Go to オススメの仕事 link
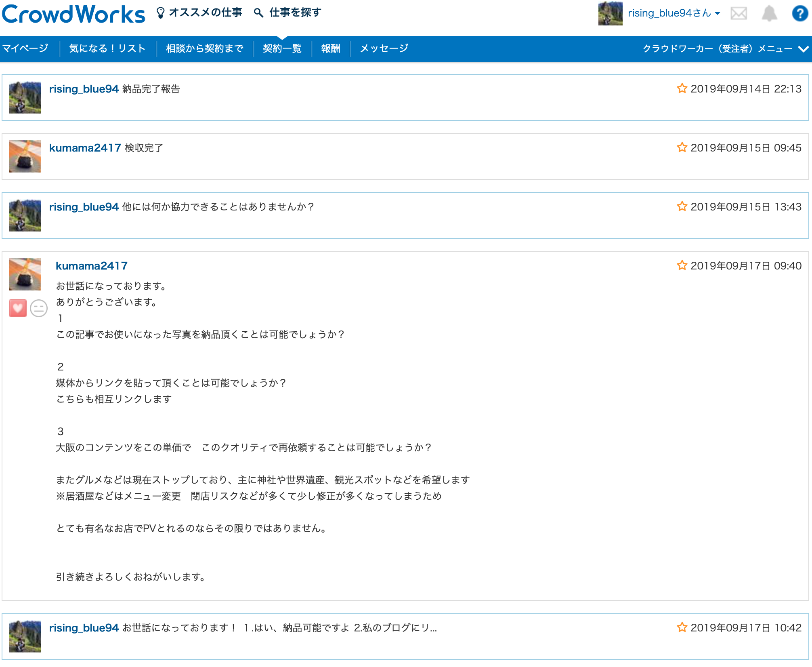Screen dimensions: 812x667 pos(206,13)
